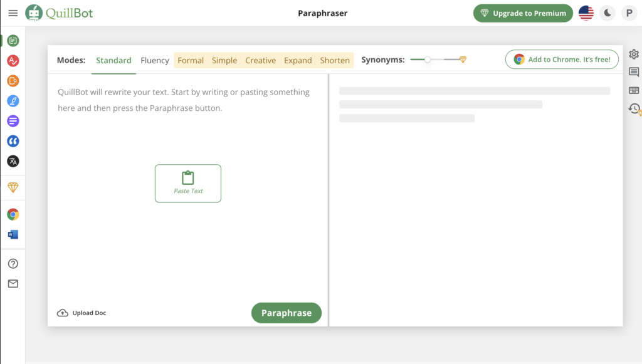Open the Paraphraser tool in sidebar
The height and width of the screenshot is (364, 642).
pos(13,41)
